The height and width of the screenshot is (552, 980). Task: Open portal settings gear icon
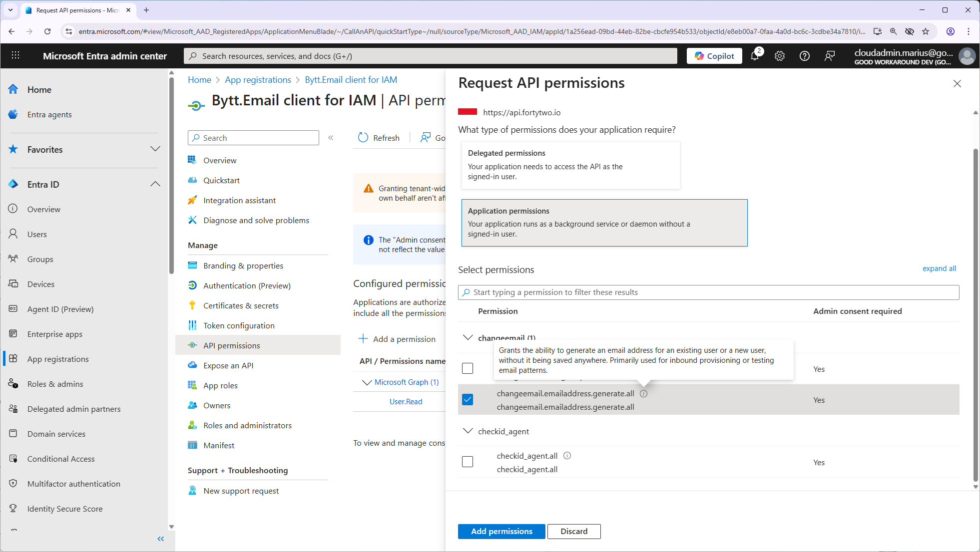pos(779,56)
